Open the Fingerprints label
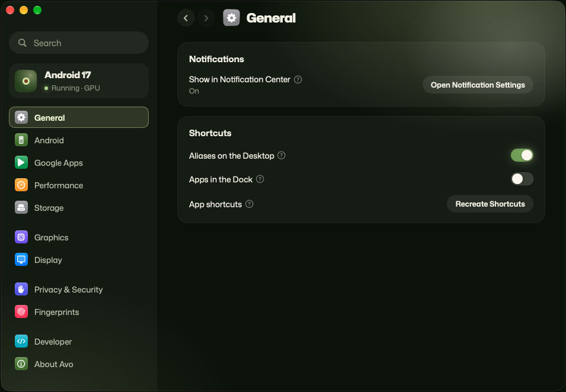Image resolution: width=566 pixels, height=392 pixels. [57, 312]
